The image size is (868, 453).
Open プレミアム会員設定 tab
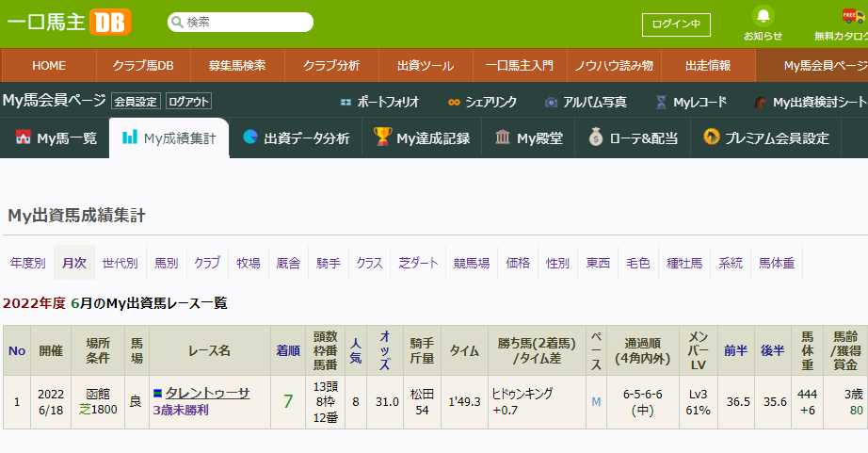point(765,138)
